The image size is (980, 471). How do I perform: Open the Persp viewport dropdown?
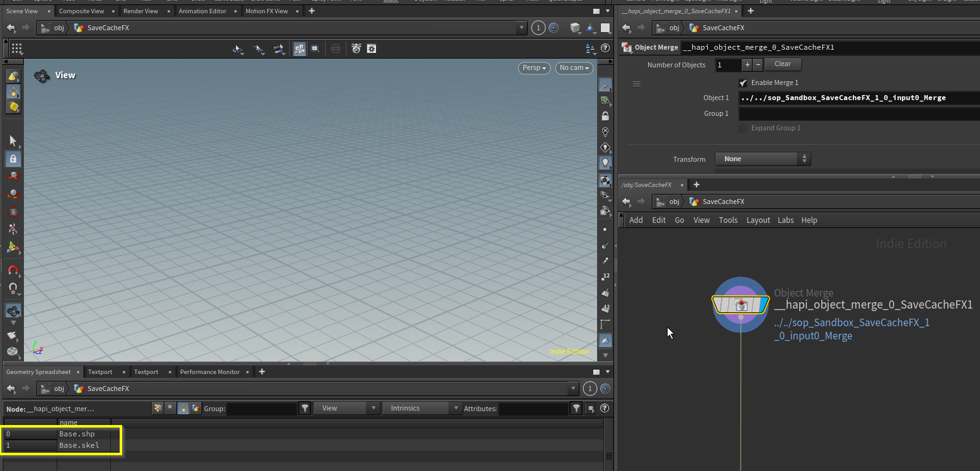tap(534, 68)
